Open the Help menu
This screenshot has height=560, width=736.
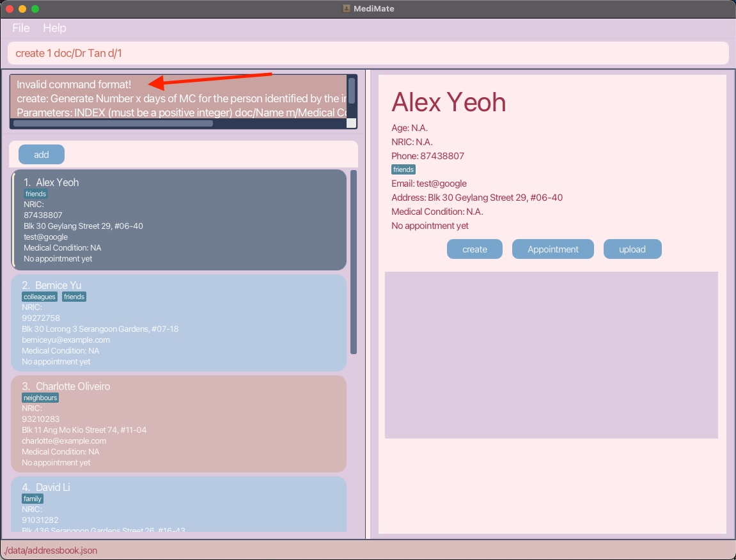pyautogui.click(x=54, y=28)
